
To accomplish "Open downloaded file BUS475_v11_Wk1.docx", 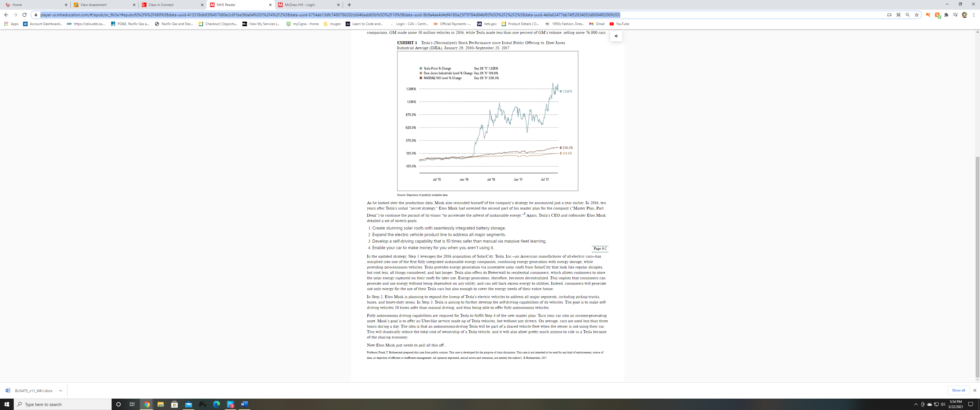I will click(30, 391).
